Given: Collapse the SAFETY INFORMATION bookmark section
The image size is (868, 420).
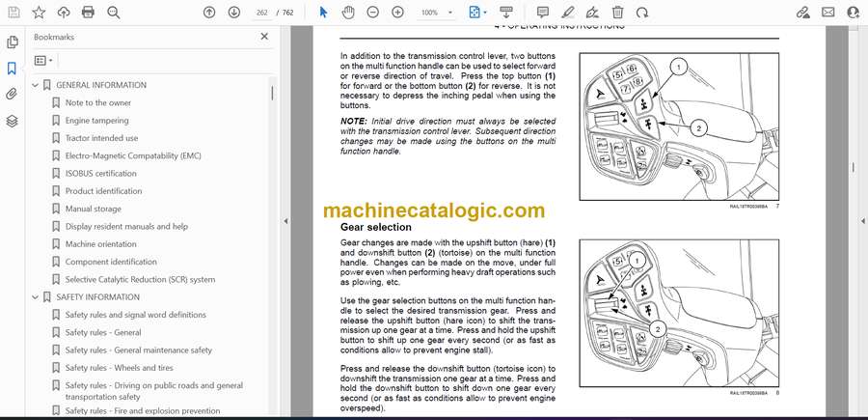Looking at the screenshot, I should [36, 297].
